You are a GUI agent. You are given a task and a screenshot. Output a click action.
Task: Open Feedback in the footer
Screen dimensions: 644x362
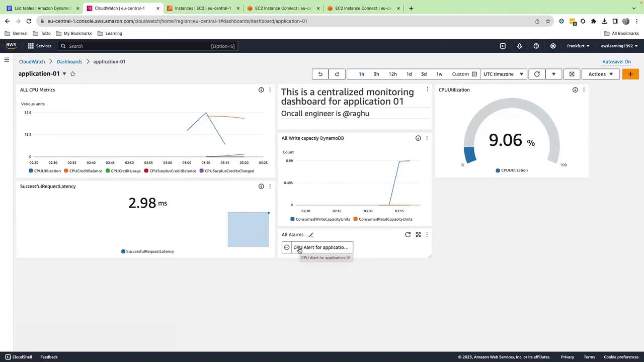coord(49,357)
